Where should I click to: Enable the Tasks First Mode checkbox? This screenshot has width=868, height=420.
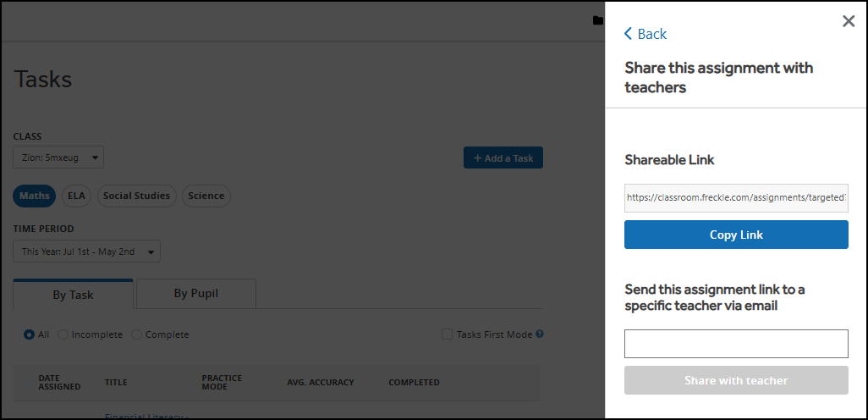pyautogui.click(x=447, y=334)
